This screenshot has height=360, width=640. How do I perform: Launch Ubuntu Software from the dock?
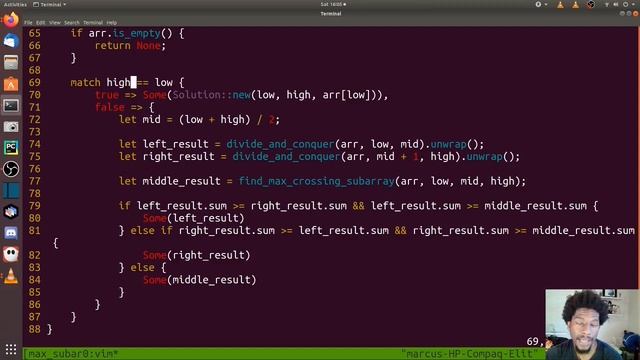point(11,84)
